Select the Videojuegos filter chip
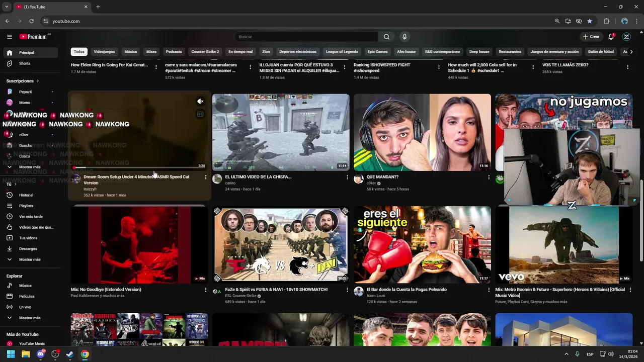The image size is (644, 362). click(x=104, y=52)
